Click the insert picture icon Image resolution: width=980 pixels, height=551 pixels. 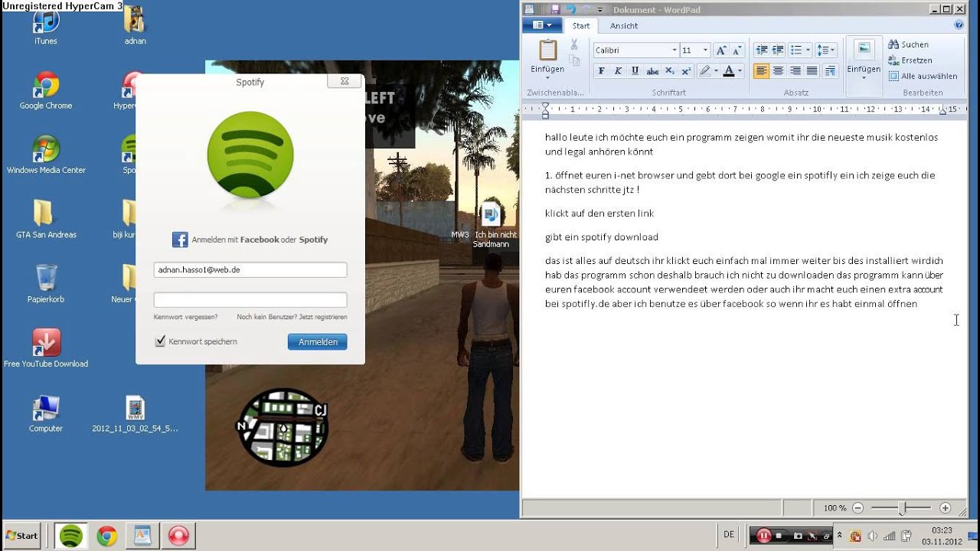(x=864, y=50)
